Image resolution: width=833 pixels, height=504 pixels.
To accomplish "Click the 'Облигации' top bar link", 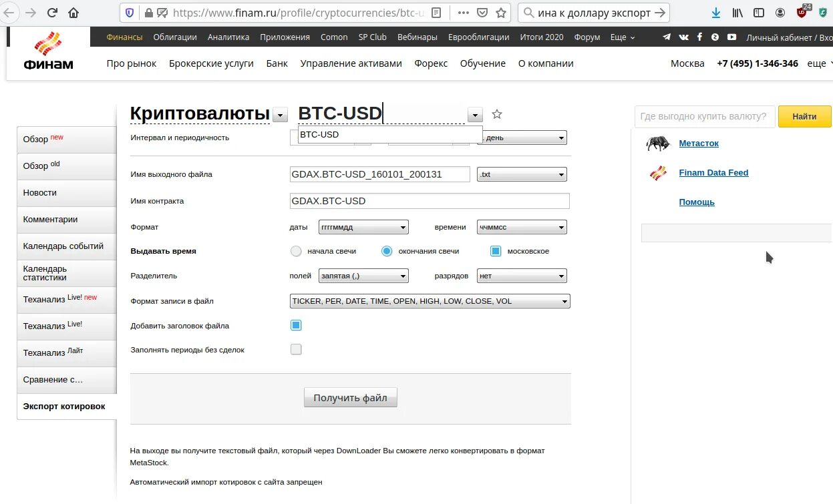I will [175, 37].
